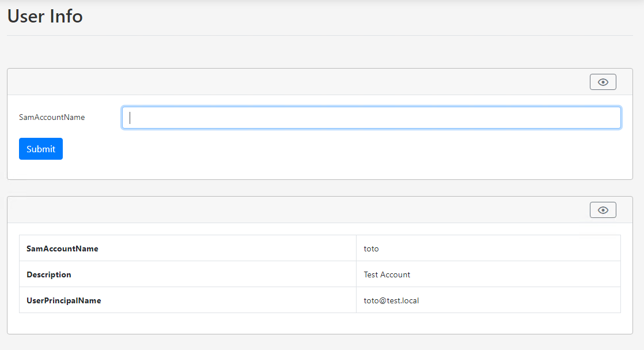Click the UserPrincipalName row header
Viewport: 644px width, 350px height.
[188, 300]
